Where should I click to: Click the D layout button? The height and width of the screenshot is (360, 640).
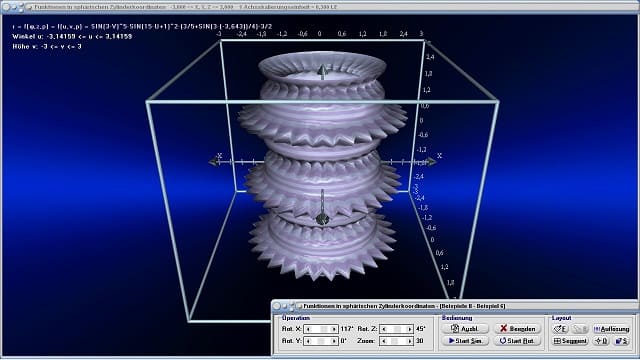coord(601,341)
